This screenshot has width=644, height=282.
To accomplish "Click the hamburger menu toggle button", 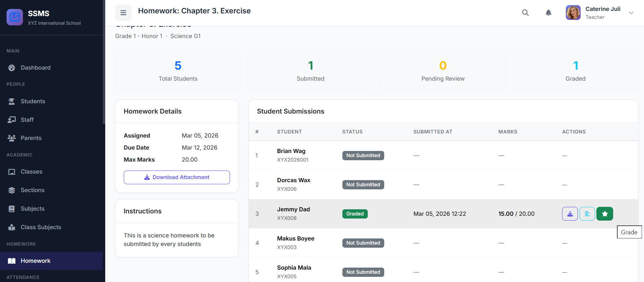I will click(x=123, y=13).
